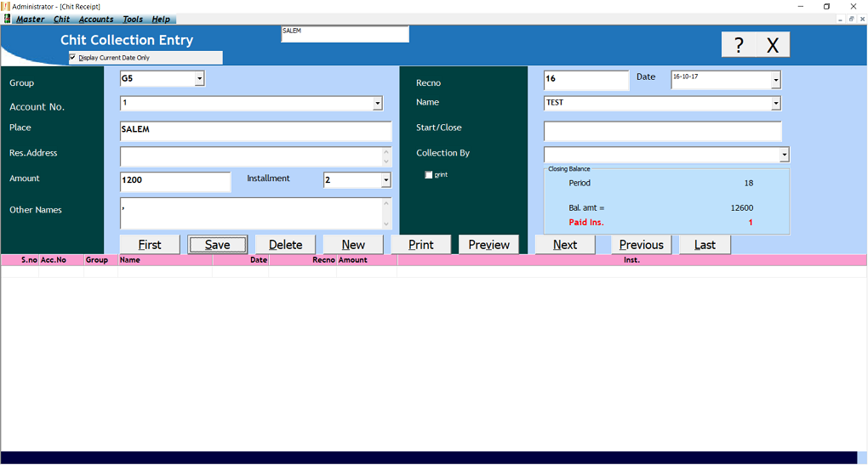Go to the Next record
The image size is (868, 465).
[564, 245]
